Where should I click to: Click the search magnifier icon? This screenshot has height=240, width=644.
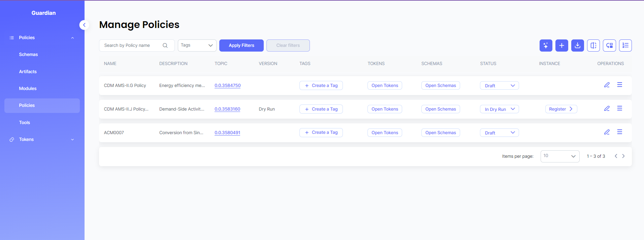165,46
